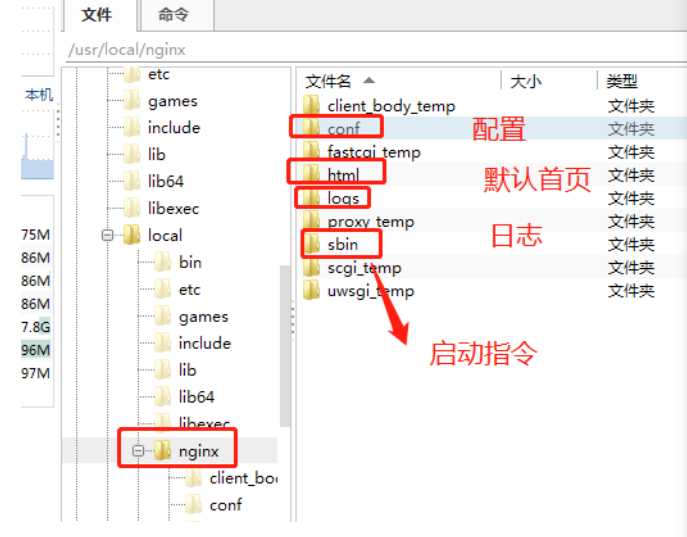Select the client_bo… tree item under nginx

(x=243, y=478)
